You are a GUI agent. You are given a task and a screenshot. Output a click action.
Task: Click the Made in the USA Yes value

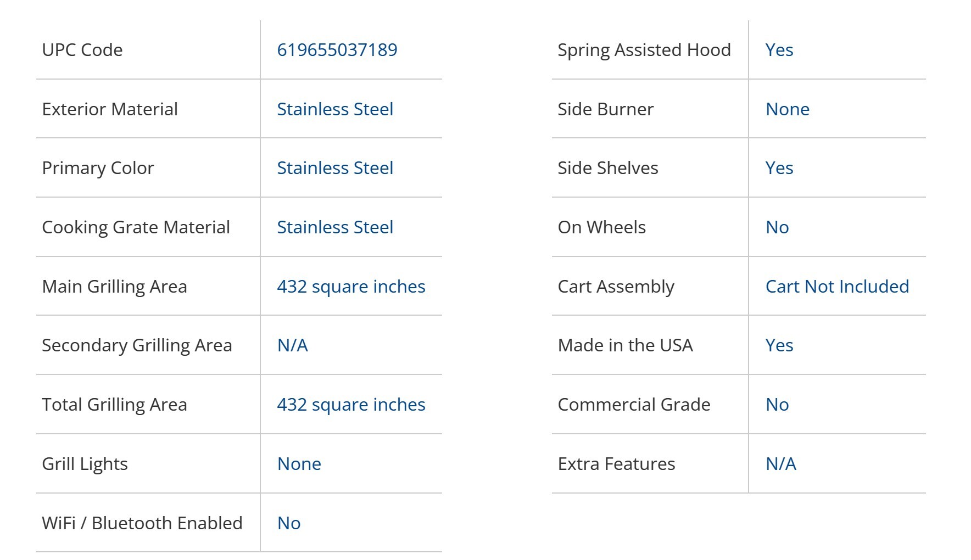(x=779, y=345)
